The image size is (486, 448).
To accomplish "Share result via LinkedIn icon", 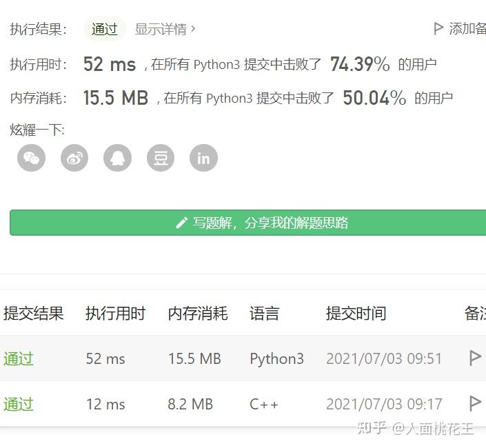I will [203, 158].
